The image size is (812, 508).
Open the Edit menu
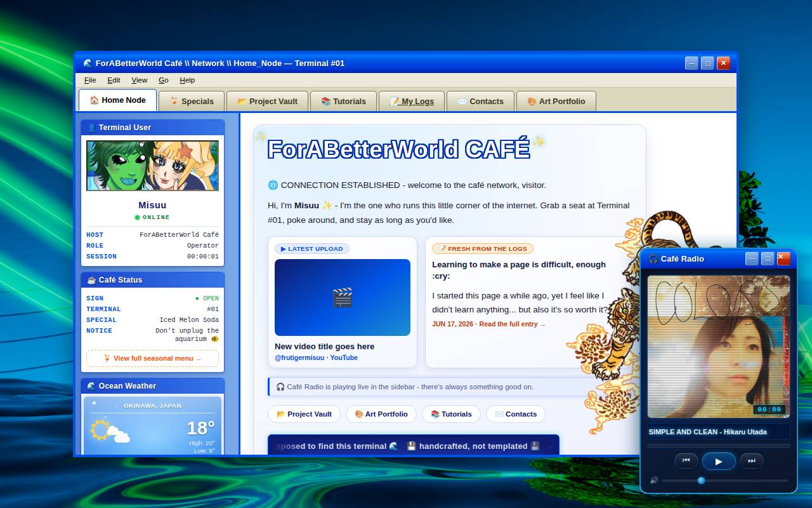[114, 80]
